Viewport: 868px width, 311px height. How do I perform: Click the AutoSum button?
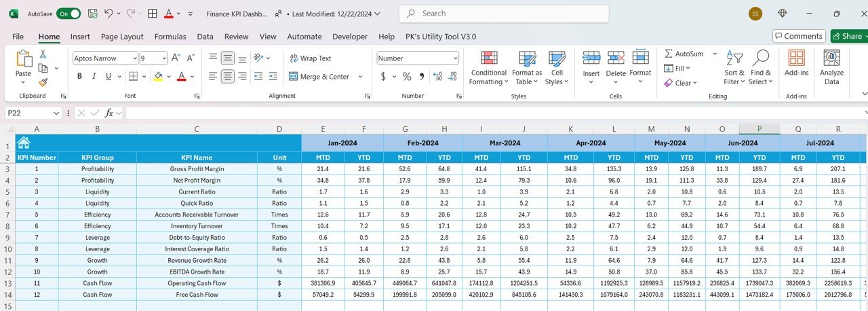pyautogui.click(x=685, y=54)
